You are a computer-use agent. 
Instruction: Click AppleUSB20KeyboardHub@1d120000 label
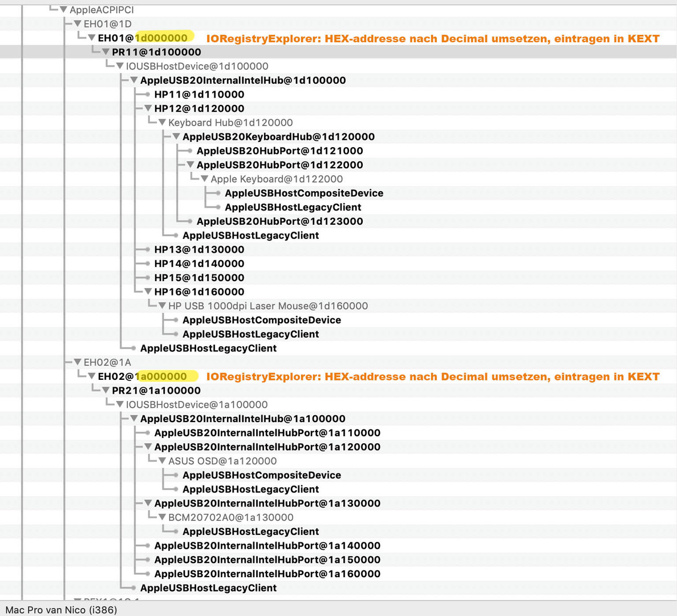[278, 136]
